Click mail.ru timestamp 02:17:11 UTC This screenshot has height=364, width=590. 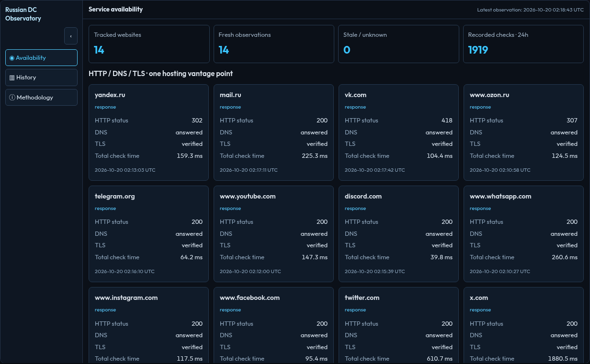[249, 170]
